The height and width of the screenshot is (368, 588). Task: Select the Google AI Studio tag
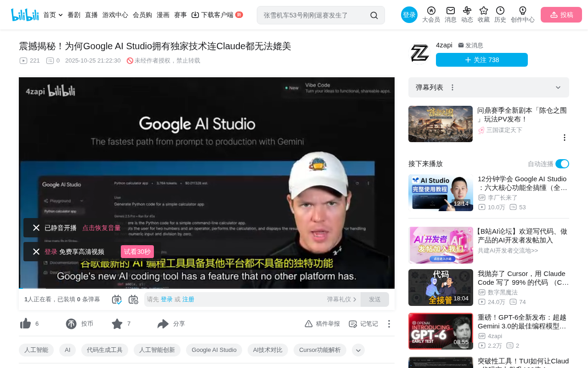coord(214,350)
